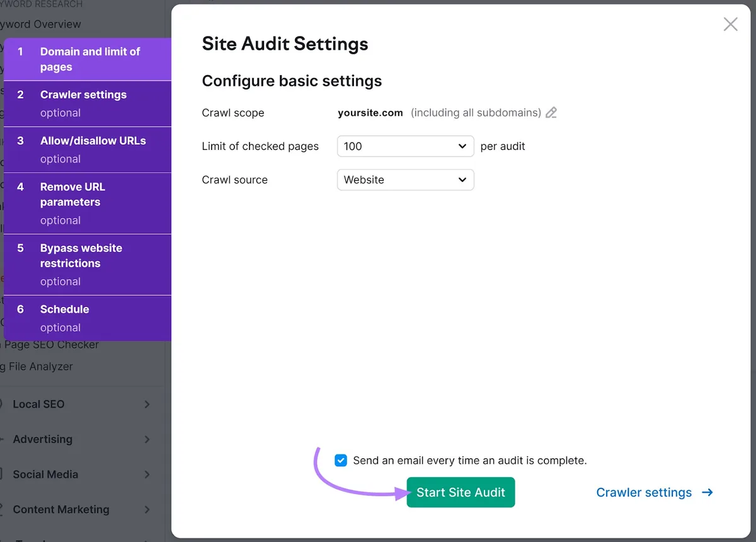Click the arrow icon next to Crawler settings
Image resolution: width=756 pixels, height=542 pixels.
pos(707,493)
